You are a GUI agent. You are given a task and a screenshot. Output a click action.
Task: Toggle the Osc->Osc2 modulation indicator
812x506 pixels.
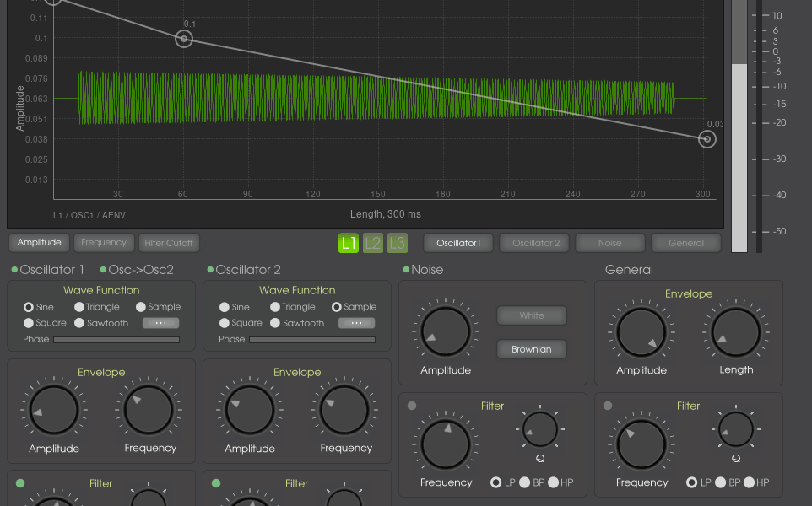coord(103,270)
